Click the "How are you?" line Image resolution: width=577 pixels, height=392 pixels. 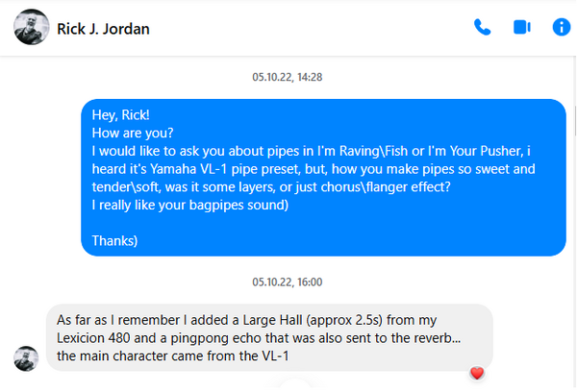tap(133, 134)
